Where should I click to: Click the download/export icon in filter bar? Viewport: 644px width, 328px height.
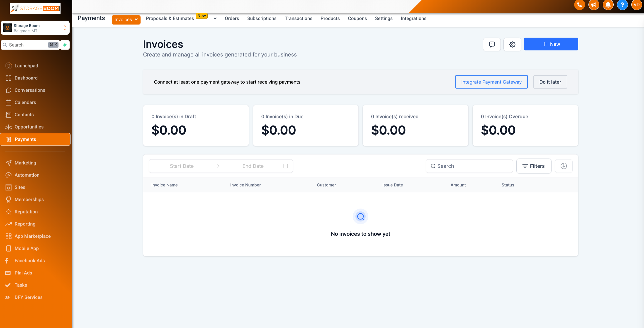coord(564,166)
